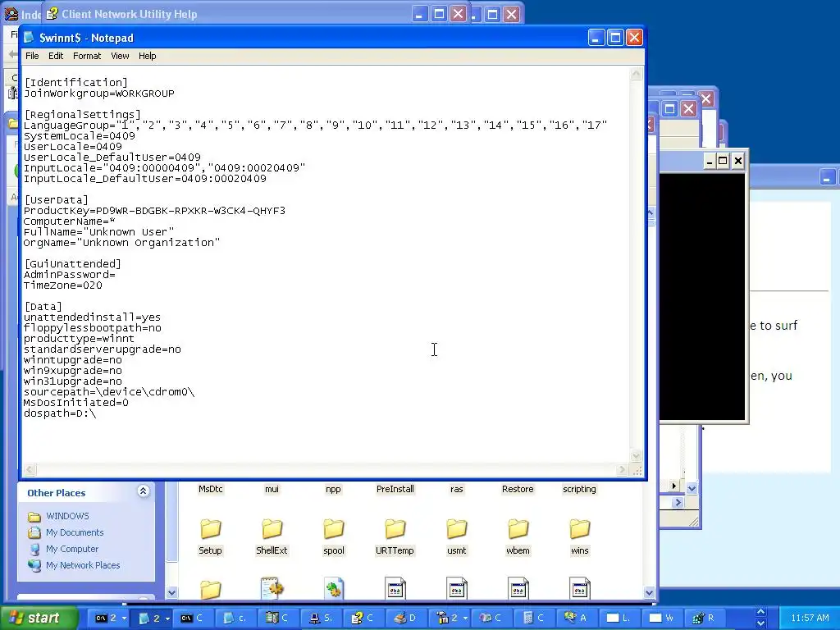
Task: Go to My Documents in Other Places
Action: click(x=75, y=532)
